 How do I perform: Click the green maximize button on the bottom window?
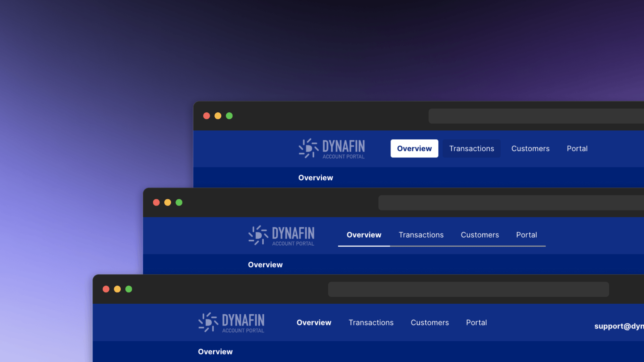pyautogui.click(x=129, y=289)
